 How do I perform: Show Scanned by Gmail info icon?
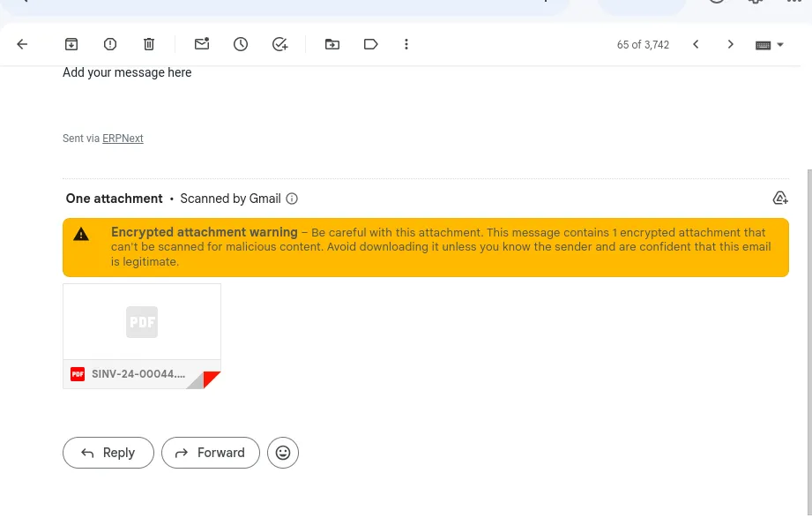(x=292, y=199)
